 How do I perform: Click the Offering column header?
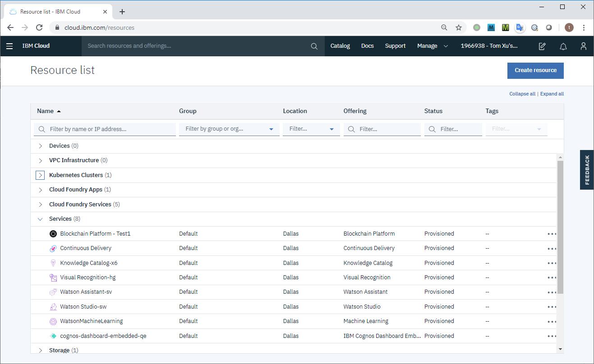[355, 111]
